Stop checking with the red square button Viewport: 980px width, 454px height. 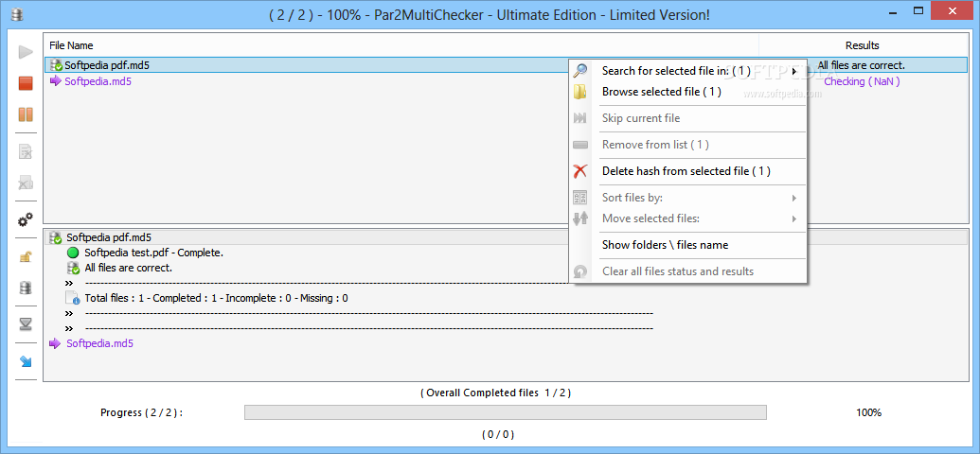coord(26,83)
